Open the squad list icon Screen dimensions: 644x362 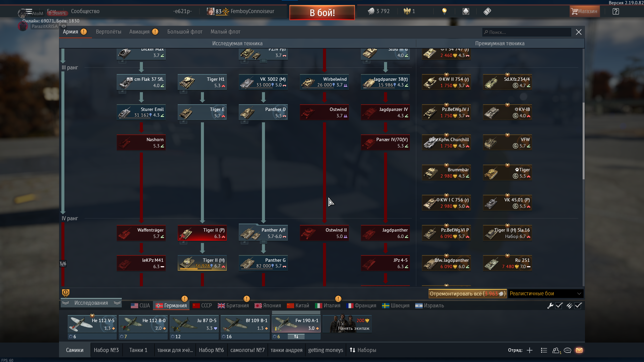coord(544,350)
